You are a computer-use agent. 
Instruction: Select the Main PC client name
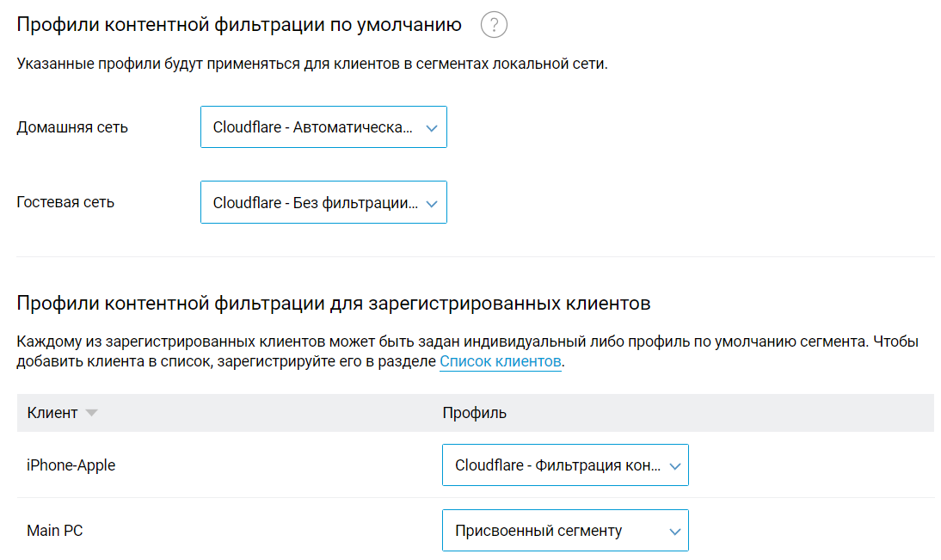(x=55, y=531)
